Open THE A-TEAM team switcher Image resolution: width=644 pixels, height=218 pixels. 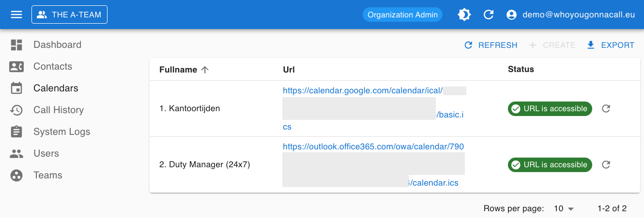click(x=69, y=15)
